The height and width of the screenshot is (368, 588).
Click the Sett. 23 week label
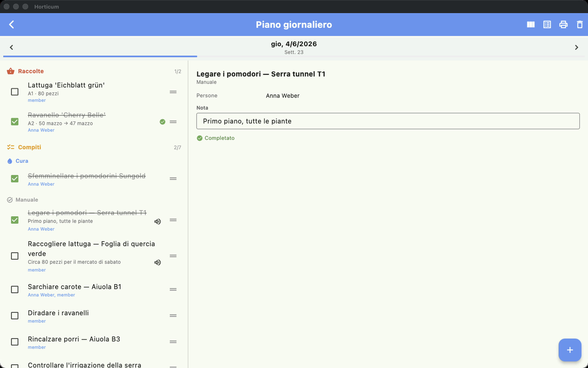[x=294, y=52]
